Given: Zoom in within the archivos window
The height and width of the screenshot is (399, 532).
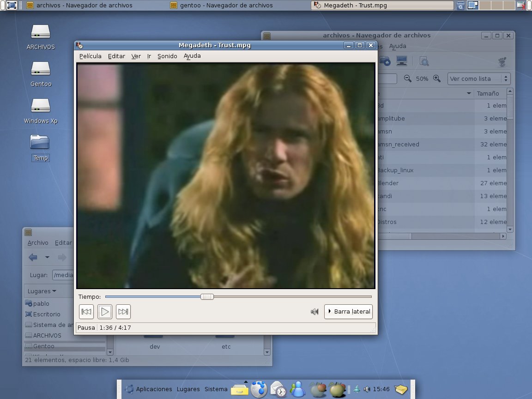Looking at the screenshot, I should coord(437,79).
